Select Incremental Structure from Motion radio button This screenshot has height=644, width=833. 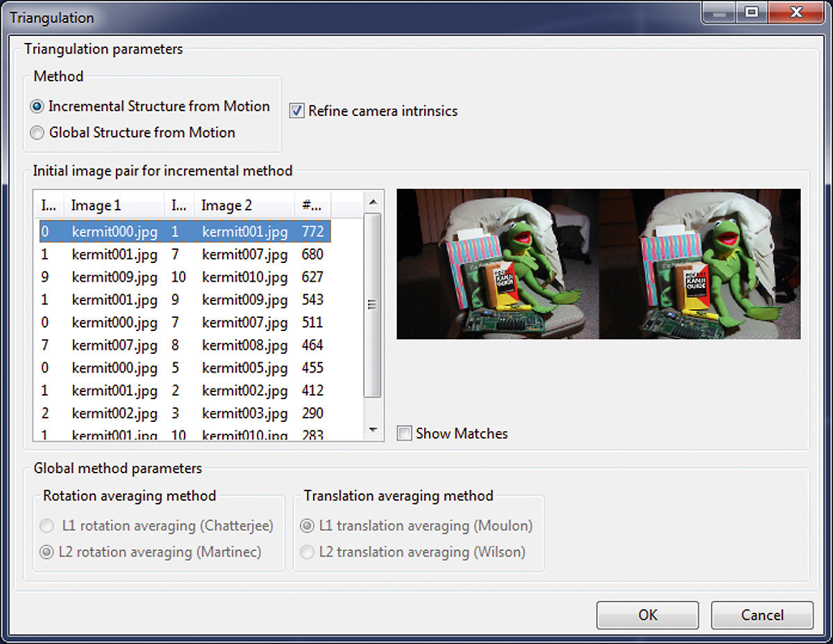37,107
